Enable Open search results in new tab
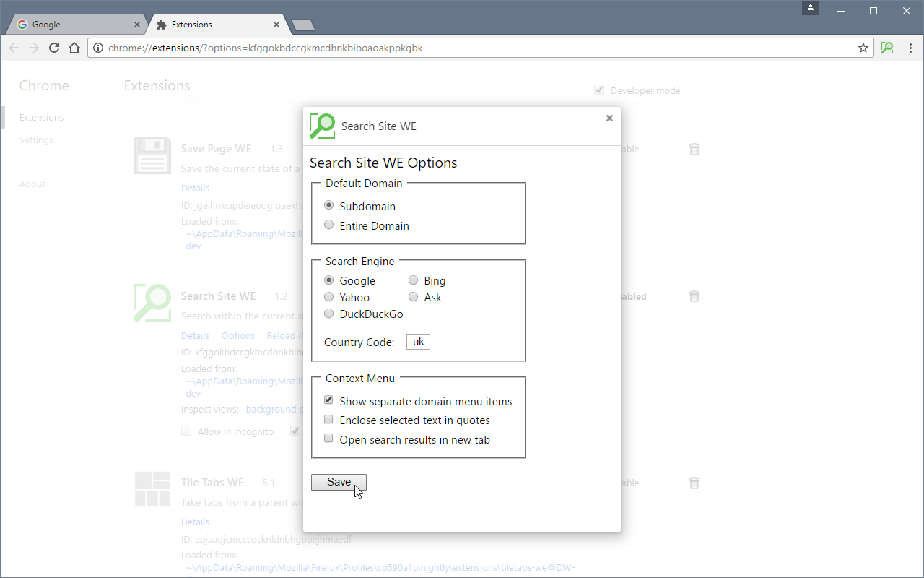The image size is (924, 578). (329, 439)
